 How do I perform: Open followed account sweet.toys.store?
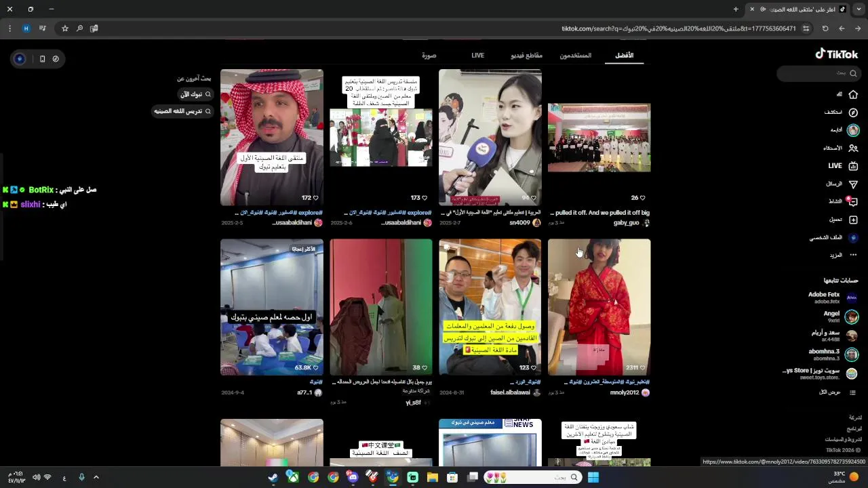pos(821,373)
